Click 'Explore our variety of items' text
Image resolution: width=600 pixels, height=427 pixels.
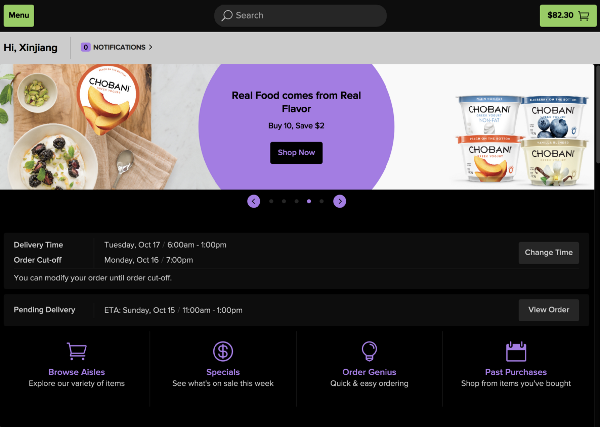click(x=77, y=383)
